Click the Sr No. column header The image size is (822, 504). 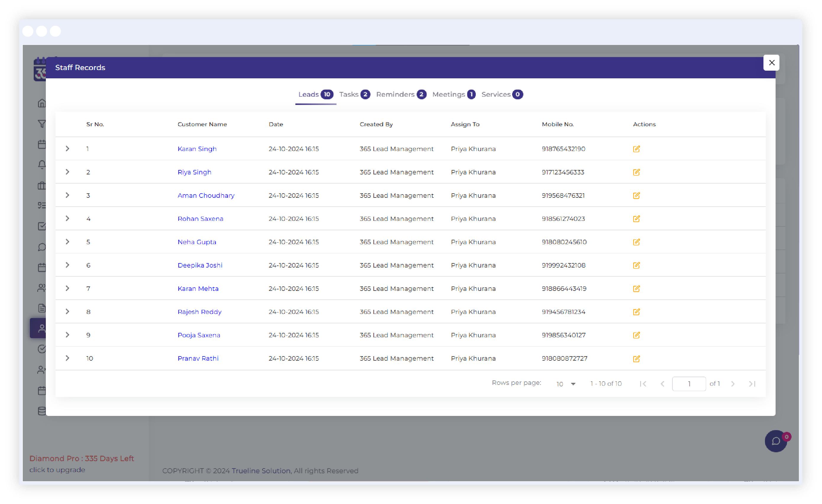(95, 124)
